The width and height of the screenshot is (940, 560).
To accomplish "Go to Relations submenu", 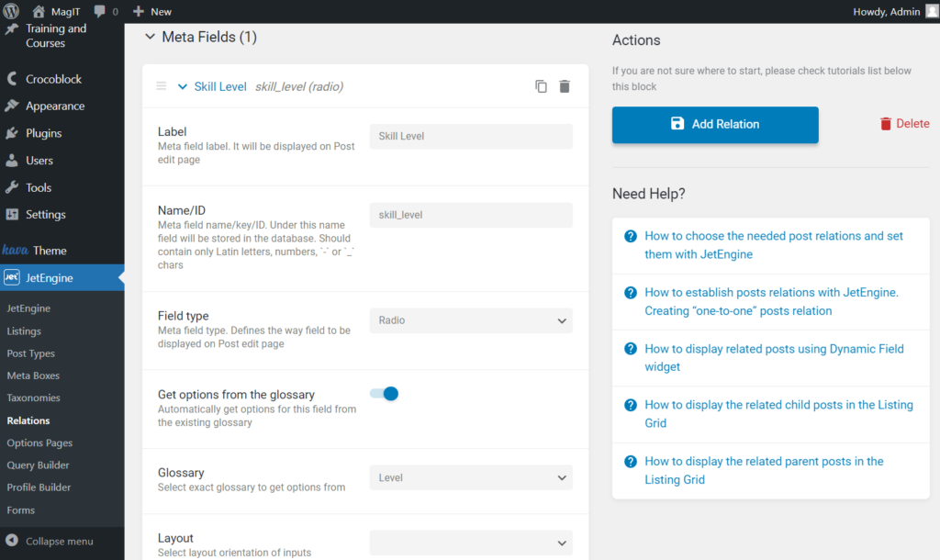I will tap(28, 420).
